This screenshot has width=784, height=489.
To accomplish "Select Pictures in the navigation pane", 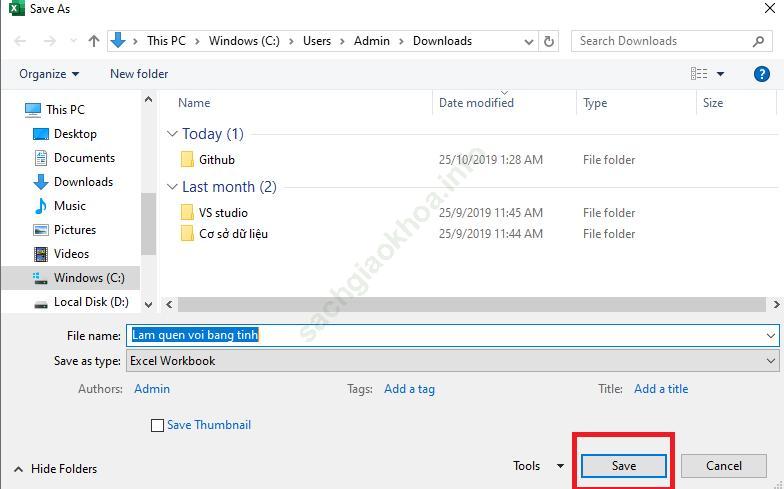I will 74,230.
